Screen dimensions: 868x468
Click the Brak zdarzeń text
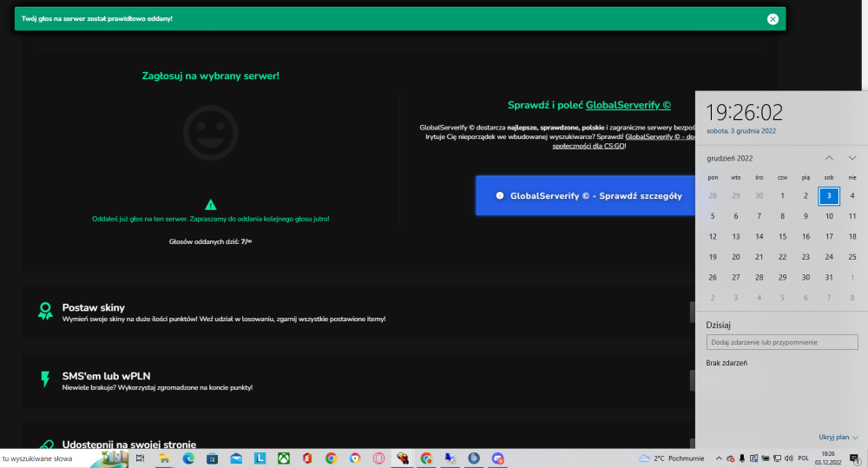point(727,363)
